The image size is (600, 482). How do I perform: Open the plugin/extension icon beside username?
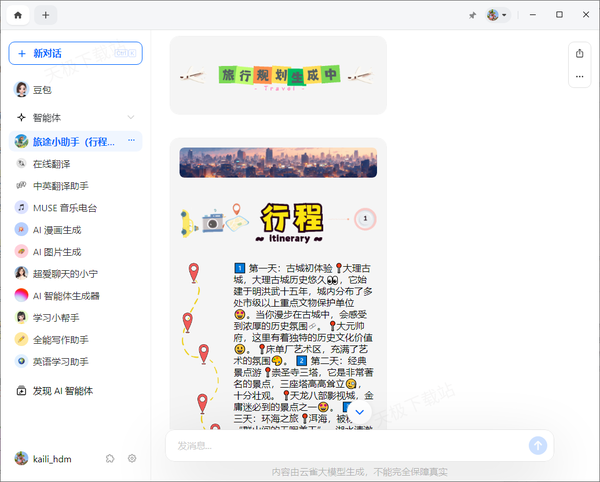[x=110, y=458]
